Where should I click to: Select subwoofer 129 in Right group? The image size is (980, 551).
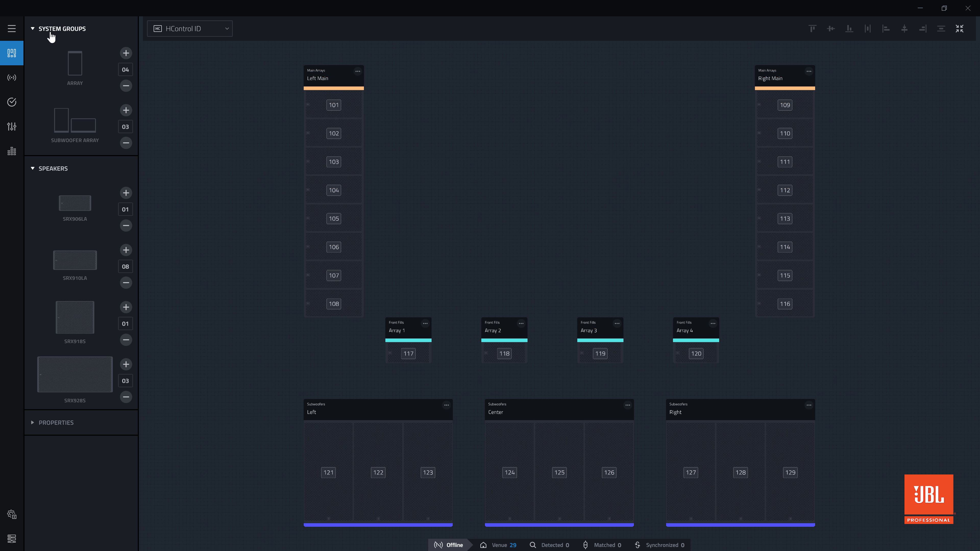point(790,472)
